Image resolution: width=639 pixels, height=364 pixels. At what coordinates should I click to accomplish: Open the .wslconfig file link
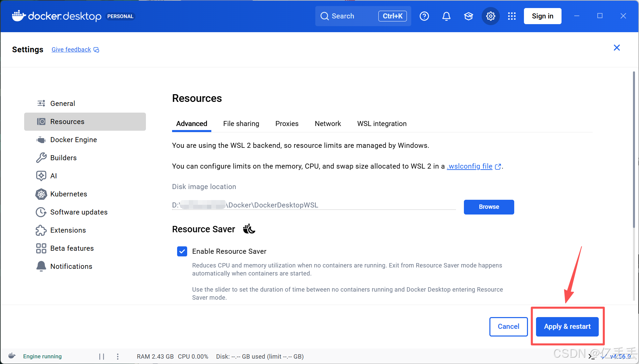click(x=470, y=166)
